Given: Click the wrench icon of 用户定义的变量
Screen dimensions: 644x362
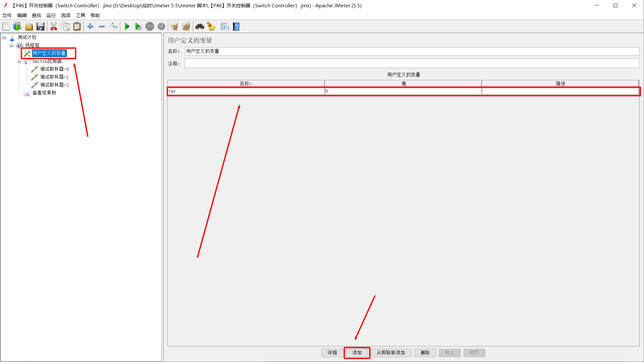Looking at the screenshot, I should (27, 53).
